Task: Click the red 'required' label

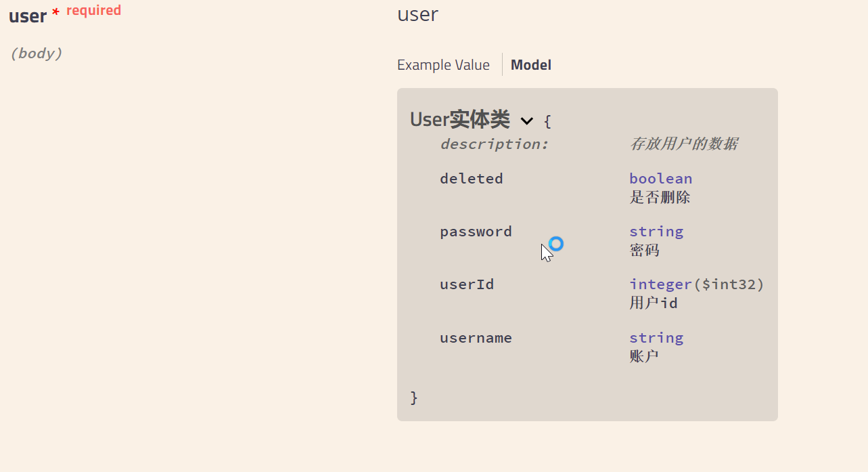Action: pos(93,10)
